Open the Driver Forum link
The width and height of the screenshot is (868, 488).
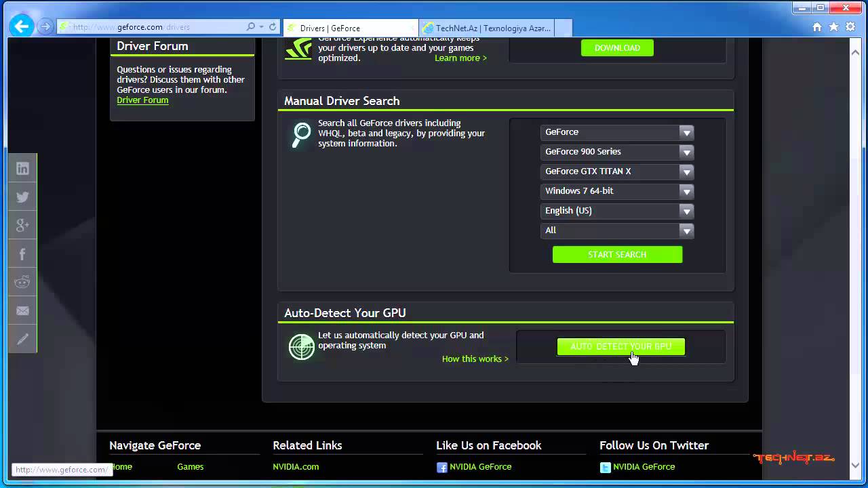(142, 100)
